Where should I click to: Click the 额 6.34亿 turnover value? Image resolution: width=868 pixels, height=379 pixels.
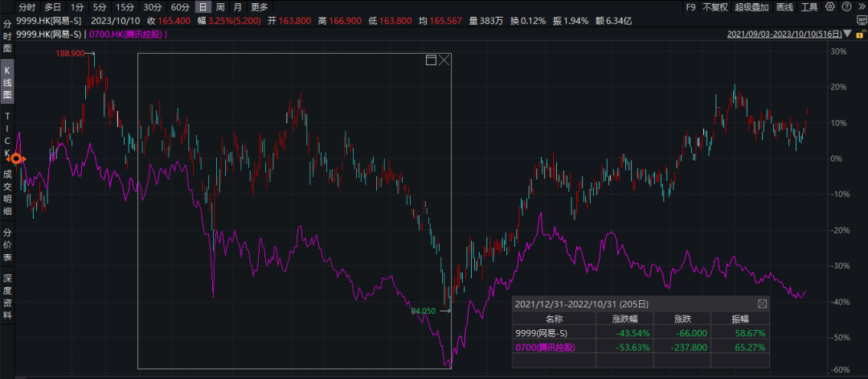(x=612, y=21)
